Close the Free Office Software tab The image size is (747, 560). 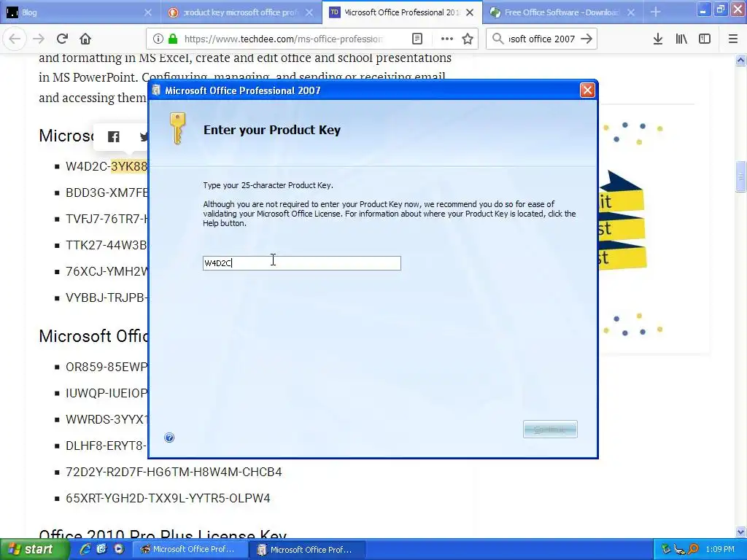pos(631,12)
